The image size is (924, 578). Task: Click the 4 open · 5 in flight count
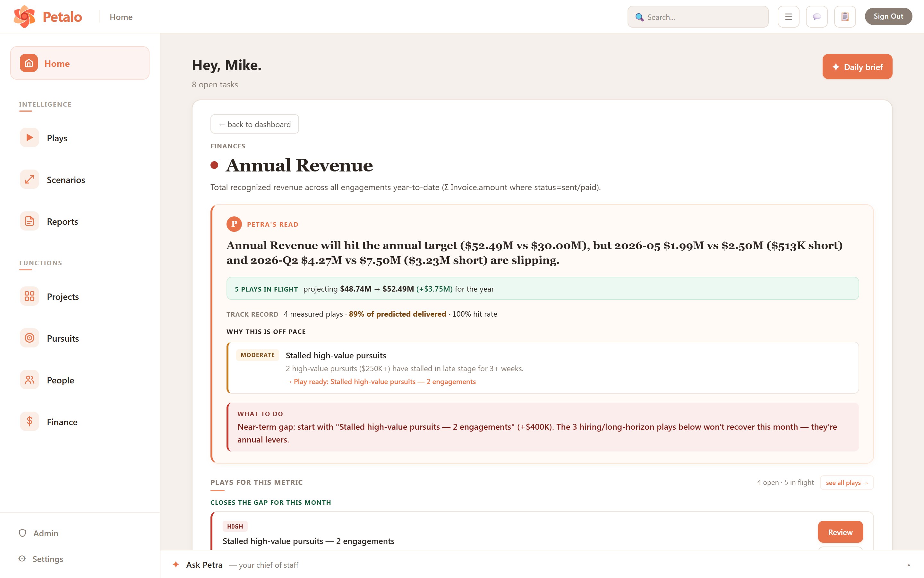(785, 482)
